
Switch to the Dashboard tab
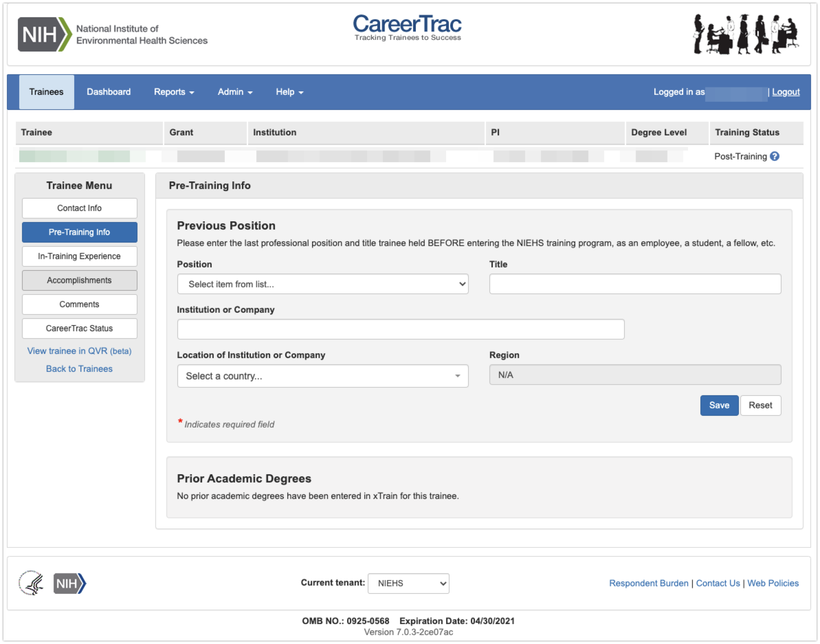click(109, 92)
